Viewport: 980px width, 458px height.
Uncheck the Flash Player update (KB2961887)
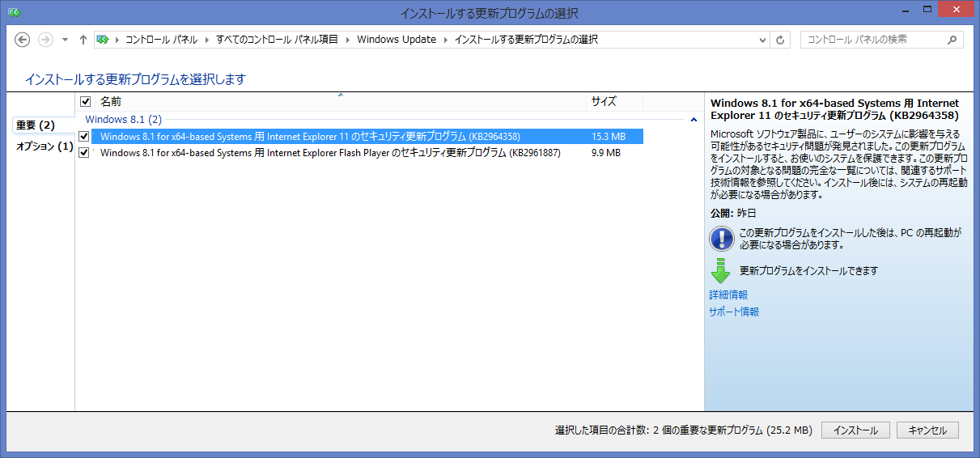(84, 152)
